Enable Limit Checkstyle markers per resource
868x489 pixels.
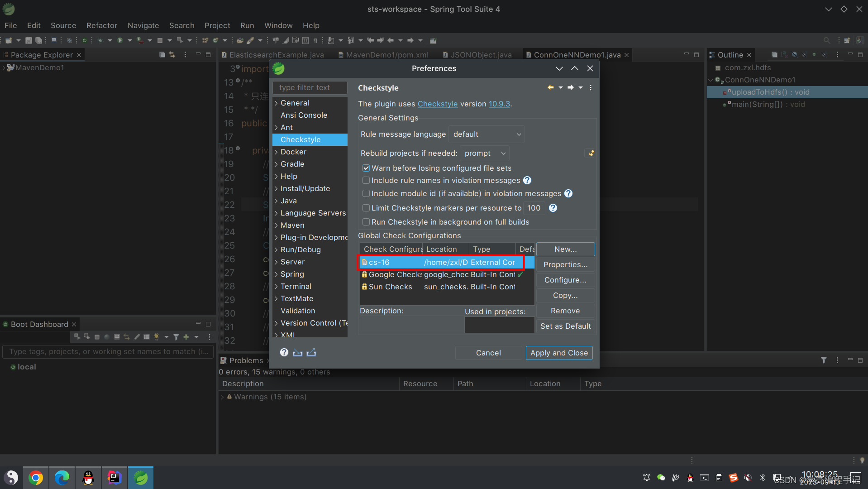pyautogui.click(x=366, y=208)
